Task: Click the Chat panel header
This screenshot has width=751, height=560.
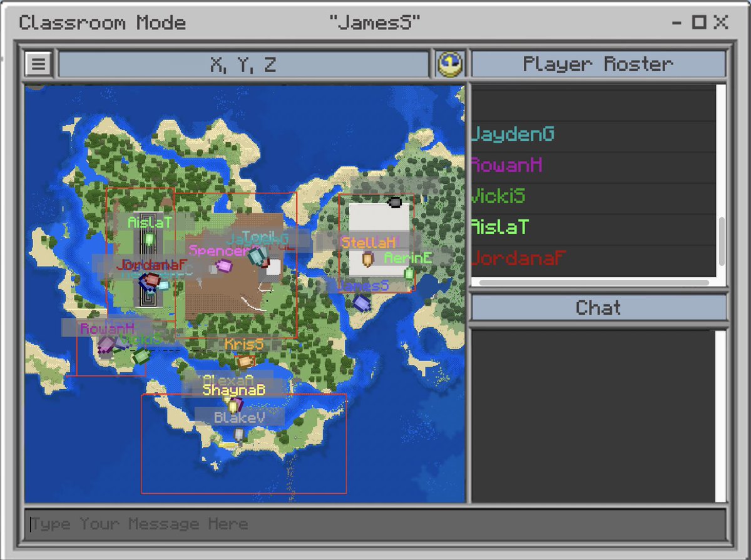Action: [598, 308]
